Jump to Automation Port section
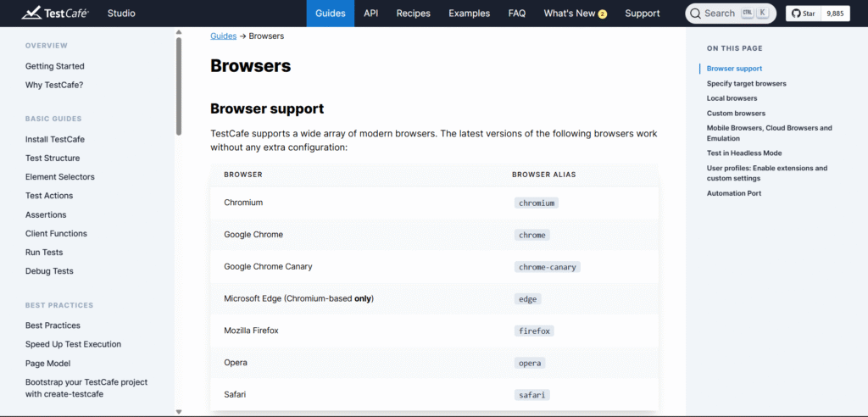 733,193
